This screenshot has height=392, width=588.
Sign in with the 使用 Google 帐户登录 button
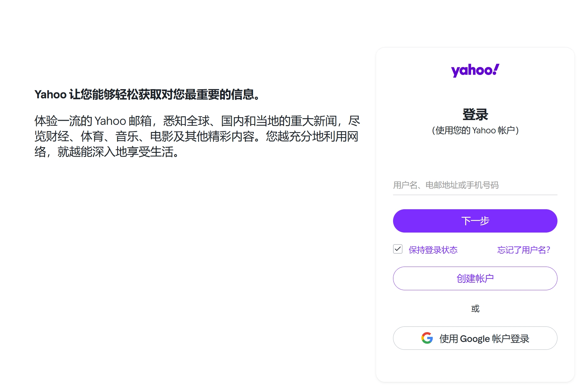475,338
